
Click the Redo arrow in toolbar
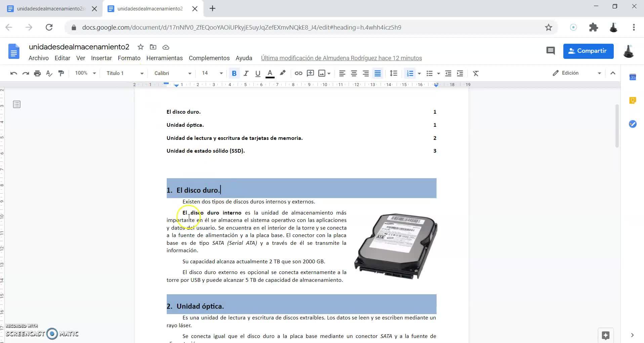[x=26, y=73]
